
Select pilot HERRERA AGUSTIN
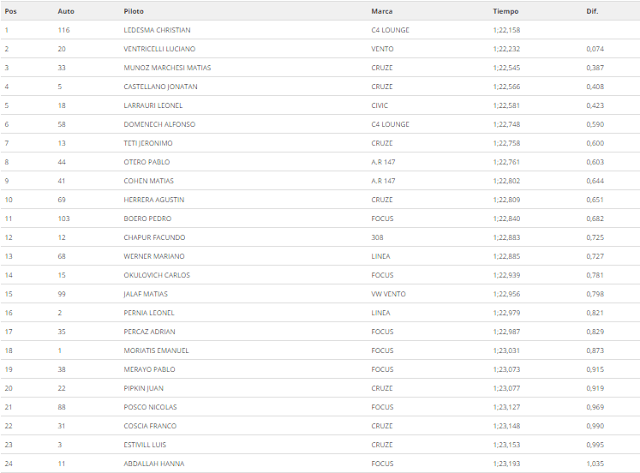154,200
